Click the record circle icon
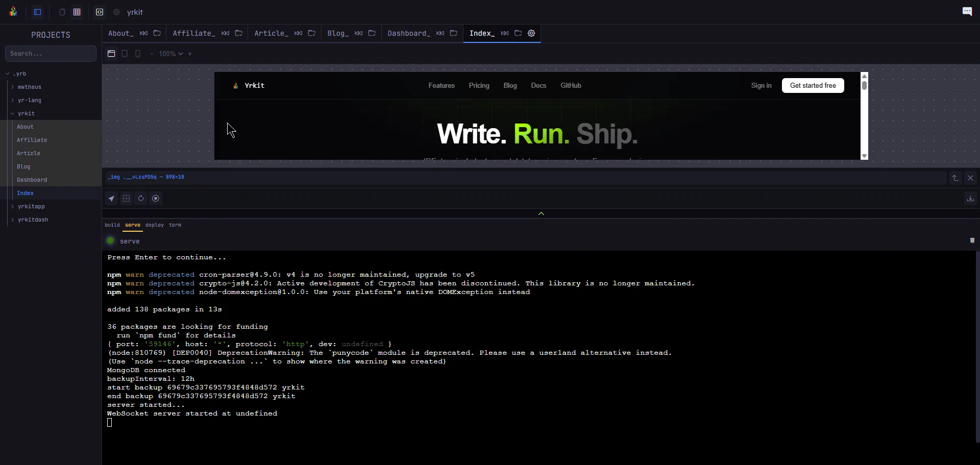This screenshot has height=465, width=980. [x=156, y=199]
